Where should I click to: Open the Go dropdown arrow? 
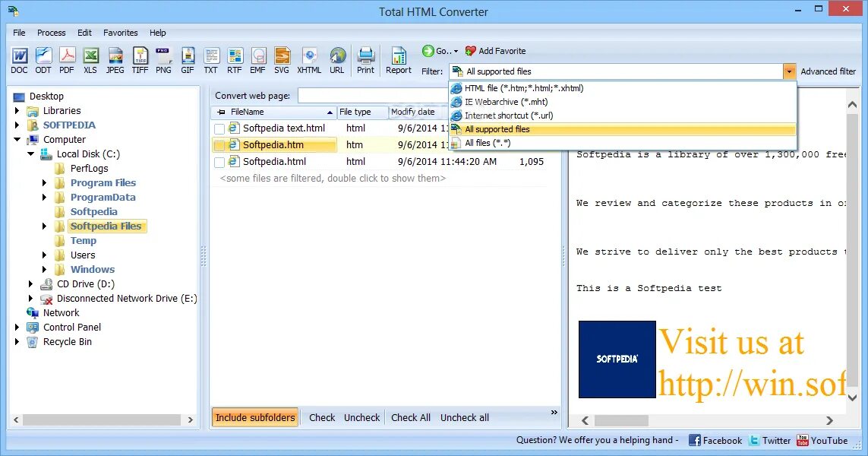tap(456, 52)
